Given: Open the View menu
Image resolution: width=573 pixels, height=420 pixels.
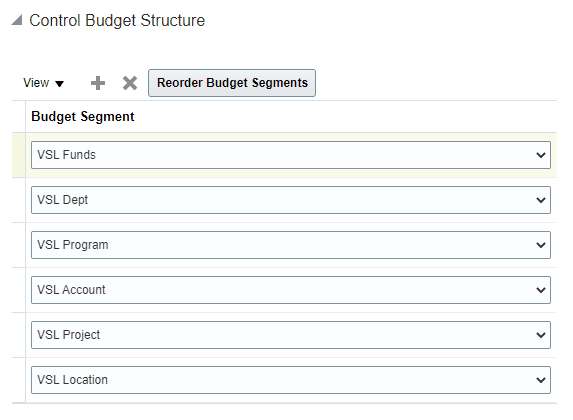Looking at the screenshot, I should 43,83.
